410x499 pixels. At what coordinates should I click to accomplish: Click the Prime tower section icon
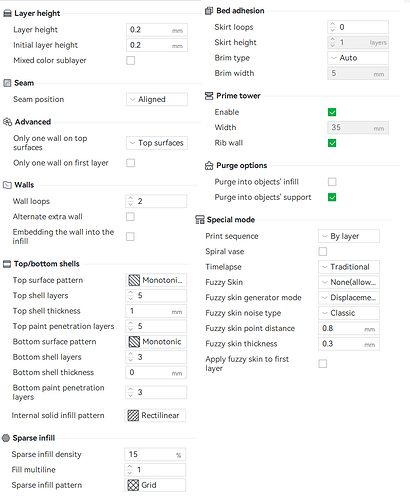coord(209,96)
